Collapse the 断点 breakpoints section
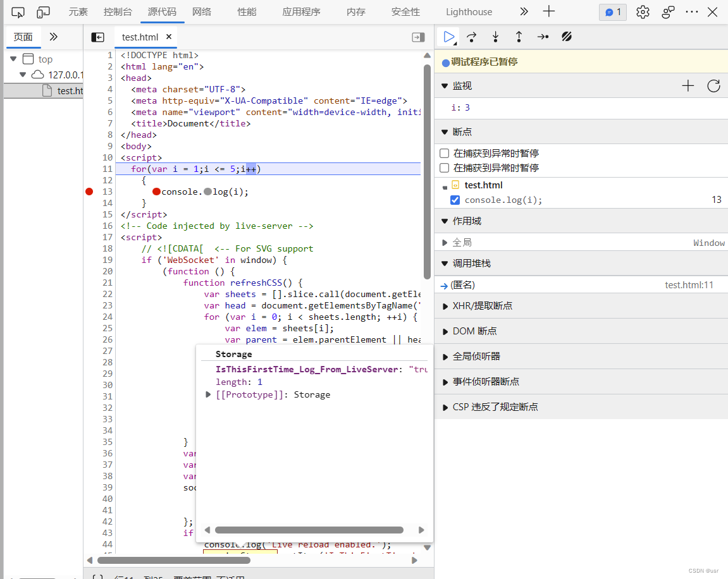The width and height of the screenshot is (728, 579). tap(444, 131)
